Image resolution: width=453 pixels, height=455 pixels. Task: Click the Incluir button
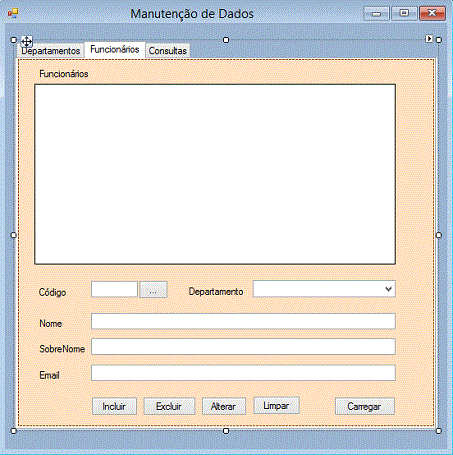(114, 406)
